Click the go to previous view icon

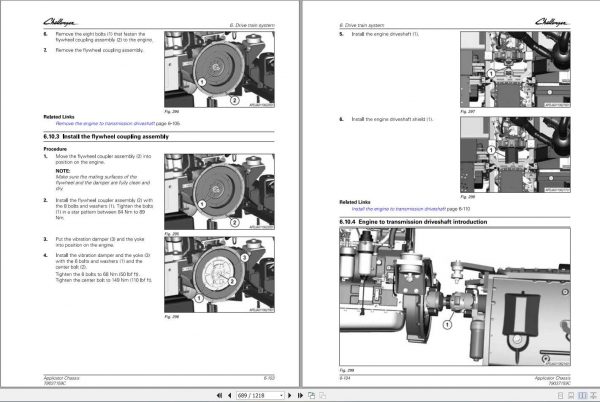(311, 395)
